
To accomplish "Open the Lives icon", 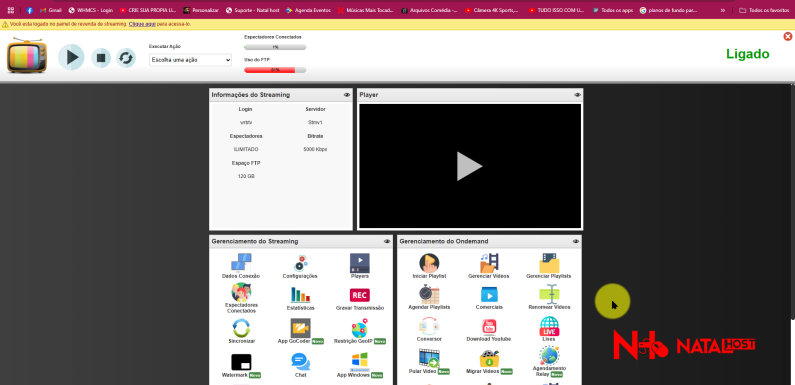I will pos(549,329).
